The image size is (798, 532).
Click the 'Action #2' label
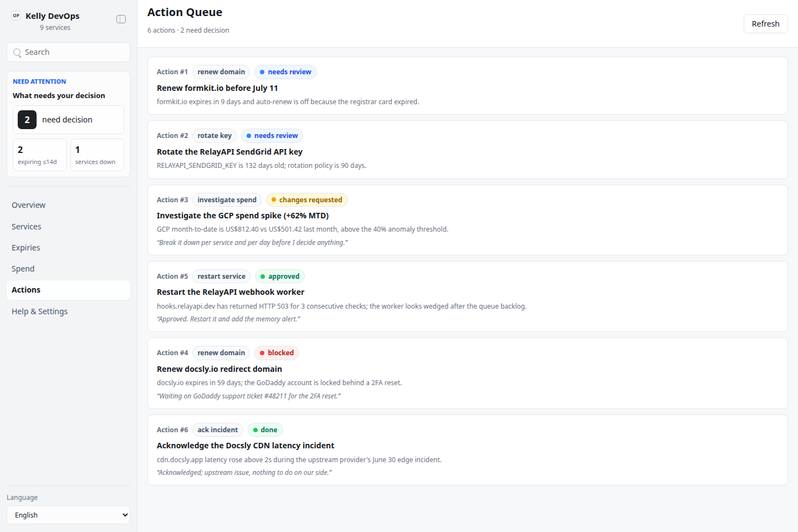click(172, 136)
